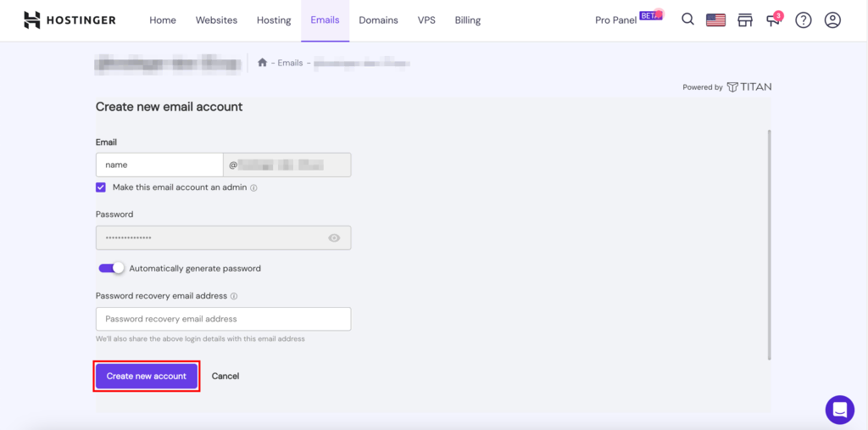Show password with the eye icon
The width and height of the screenshot is (868, 430).
pyautogui.click(x=334, y=238)
